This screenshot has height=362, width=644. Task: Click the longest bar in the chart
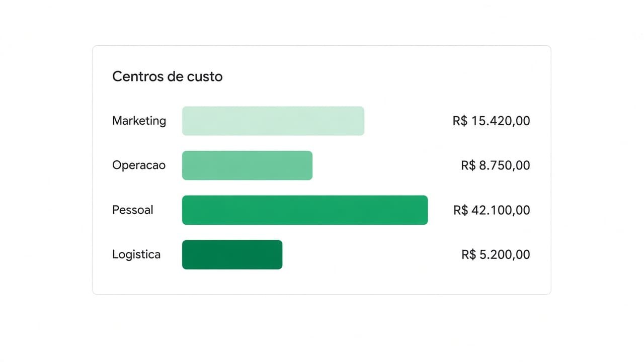click(x=305, y=210)
